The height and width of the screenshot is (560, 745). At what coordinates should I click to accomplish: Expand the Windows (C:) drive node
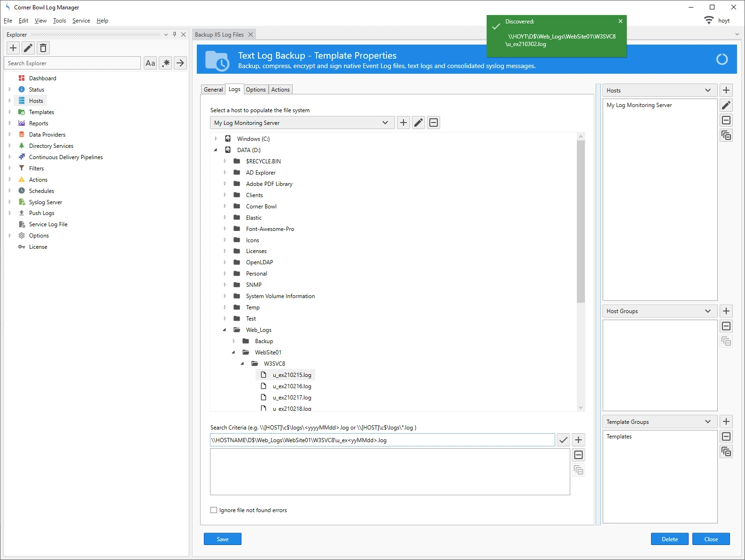tap(216, 139)
